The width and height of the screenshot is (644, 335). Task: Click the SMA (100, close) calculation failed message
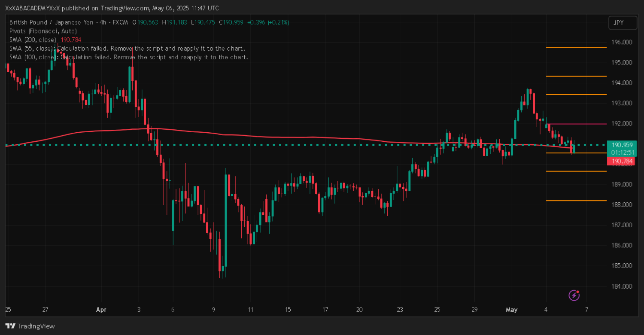click(x=129, y=57)
